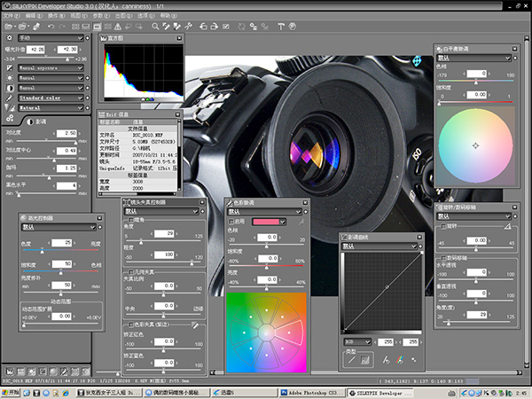Click the undo arrow in the toolbar

[x=51, y=26]
